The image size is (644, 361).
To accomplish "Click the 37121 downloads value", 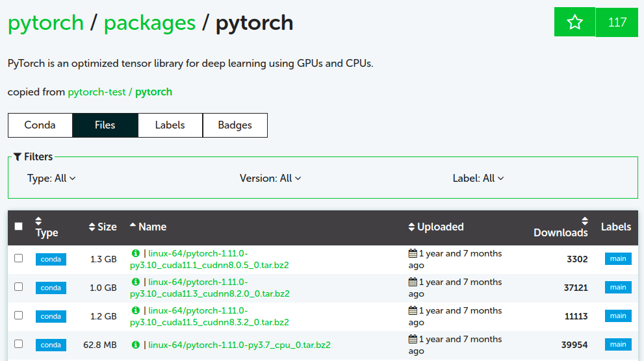I will (x=576, y=288).
